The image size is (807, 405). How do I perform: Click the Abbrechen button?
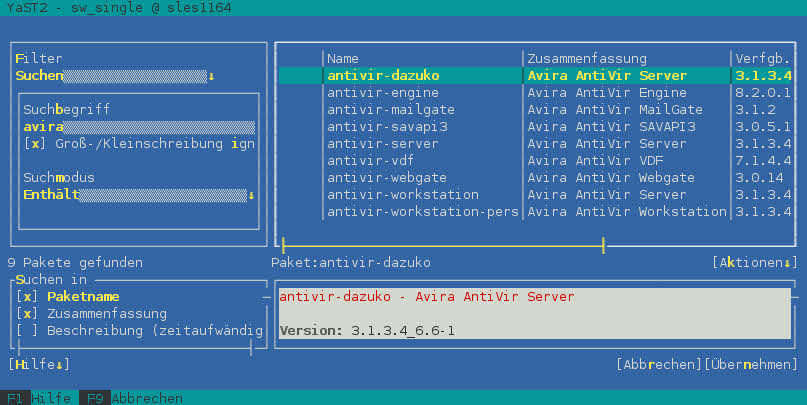pyautogui.click(x=659, y=364)
